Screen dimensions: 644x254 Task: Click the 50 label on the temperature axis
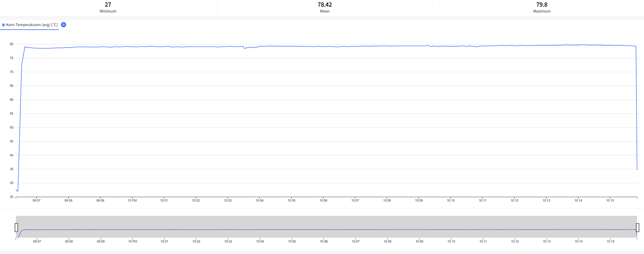pos(11,128)
